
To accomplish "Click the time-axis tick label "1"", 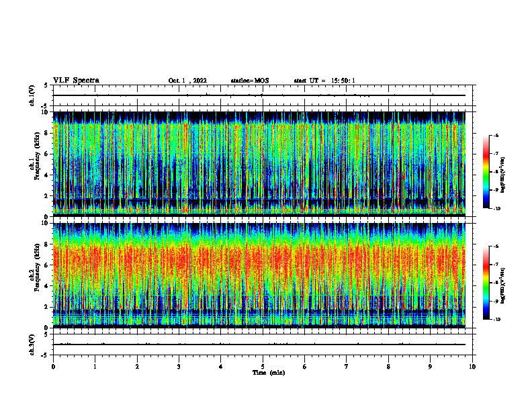I will click(95, 367).
